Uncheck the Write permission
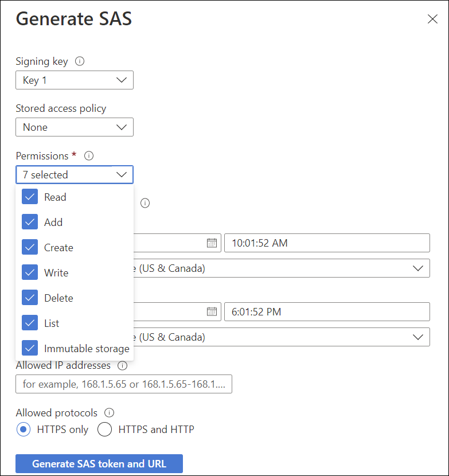 (x=30, y=272)
